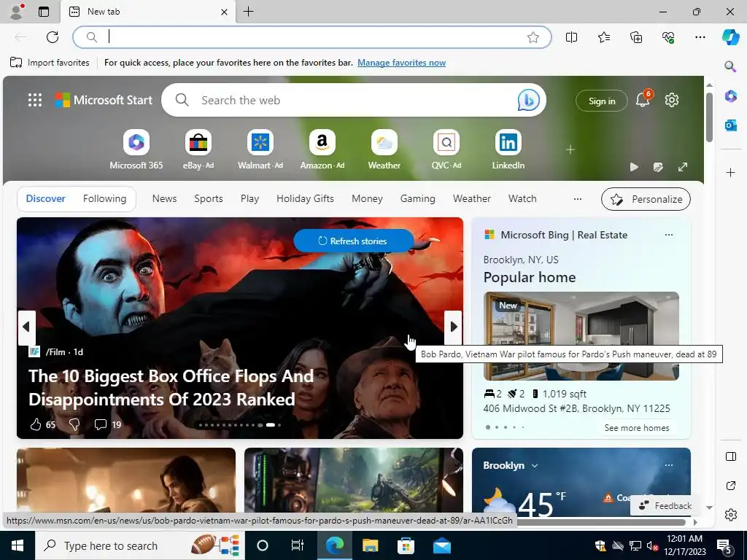747x560 pixels.
Task: Open tab actions menu icon
Action: coord(43,12)
